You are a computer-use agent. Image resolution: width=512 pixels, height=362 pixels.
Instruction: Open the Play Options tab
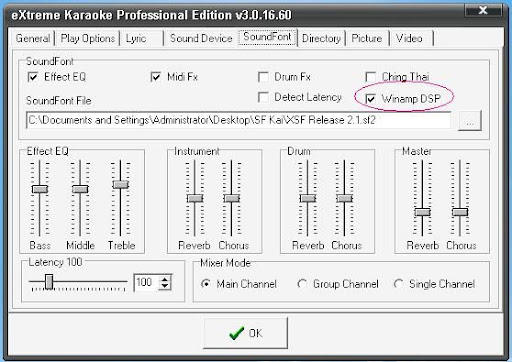88,38
